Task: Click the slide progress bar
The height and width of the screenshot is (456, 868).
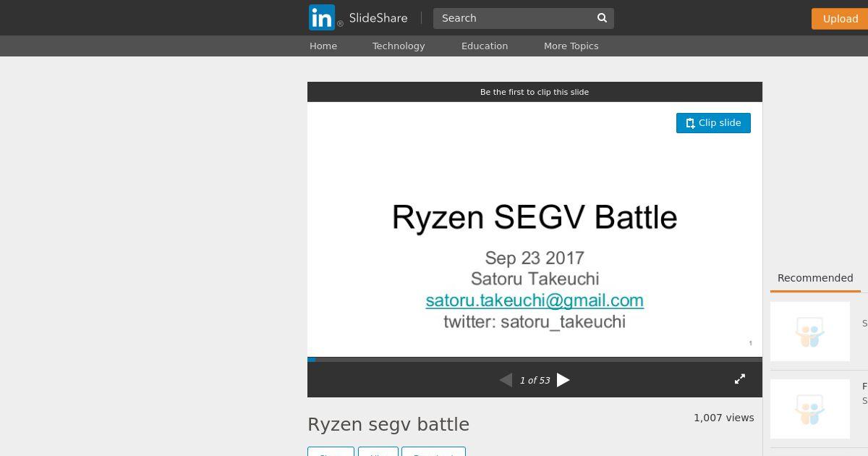Action: coord(535,359)
